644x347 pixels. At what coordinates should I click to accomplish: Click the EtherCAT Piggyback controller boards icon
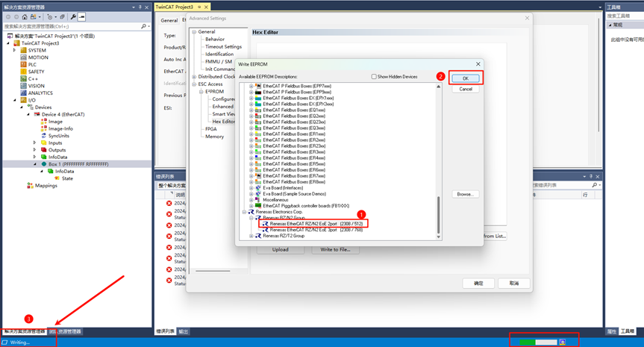258,206
